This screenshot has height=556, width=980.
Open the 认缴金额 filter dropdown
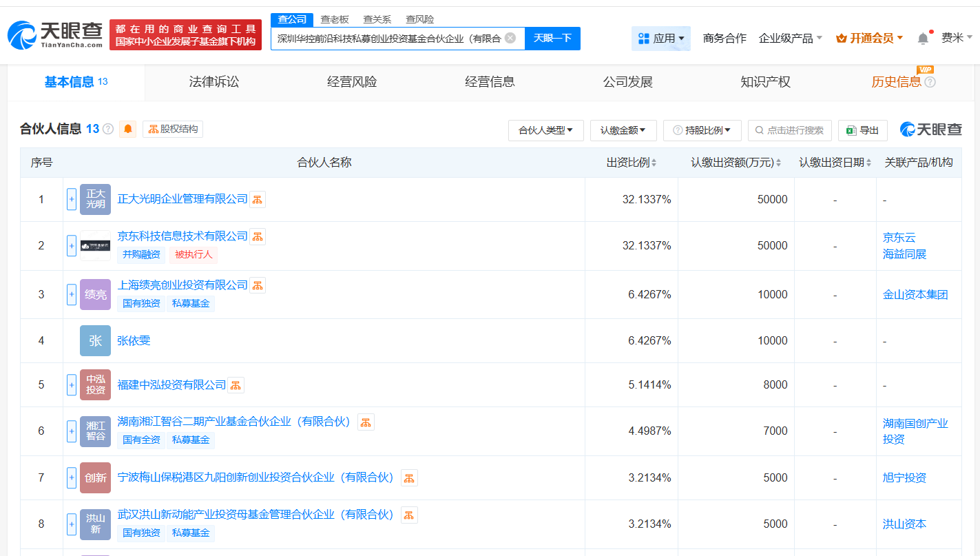point(623,130)
